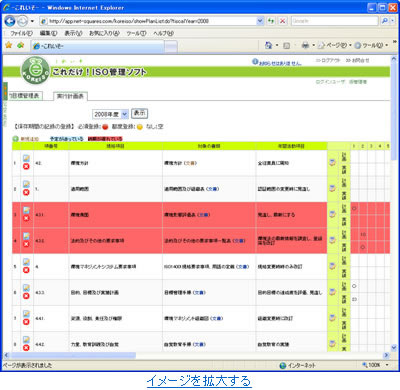Click record icon in red row 4
Screen dimensions: 400x390
point(332,240)
